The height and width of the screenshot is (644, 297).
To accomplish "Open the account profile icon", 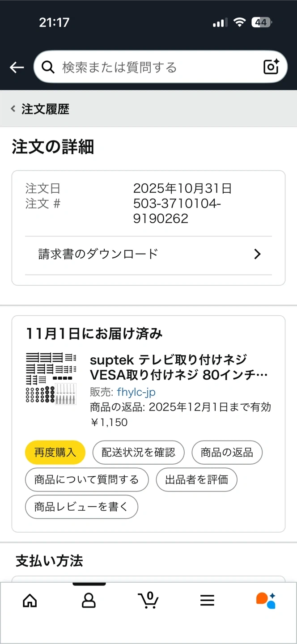I will 89,600.
